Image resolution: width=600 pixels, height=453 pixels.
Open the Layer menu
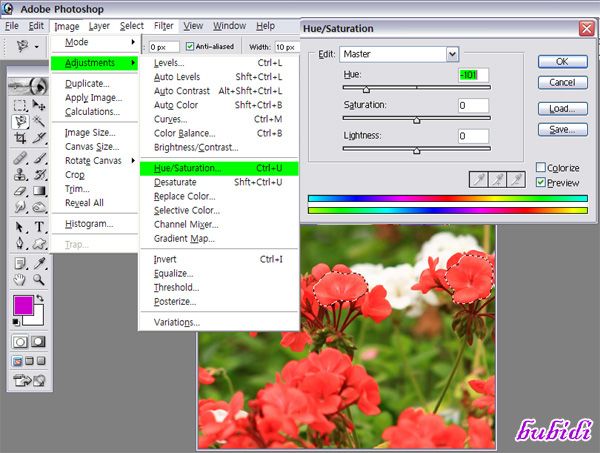tap(99, 26)
